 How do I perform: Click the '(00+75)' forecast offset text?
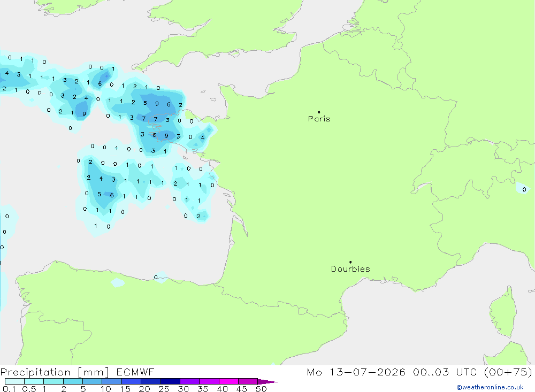point(508,372)
